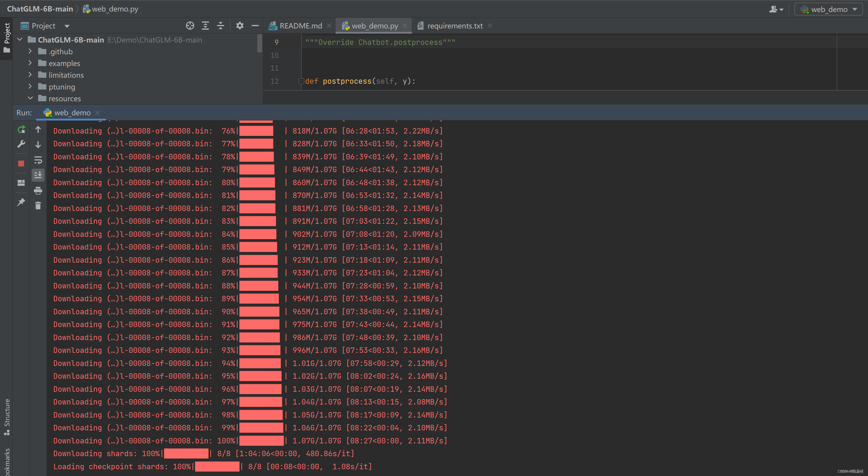
Task: Collapse the resources folder
Action: coord(30,98)
